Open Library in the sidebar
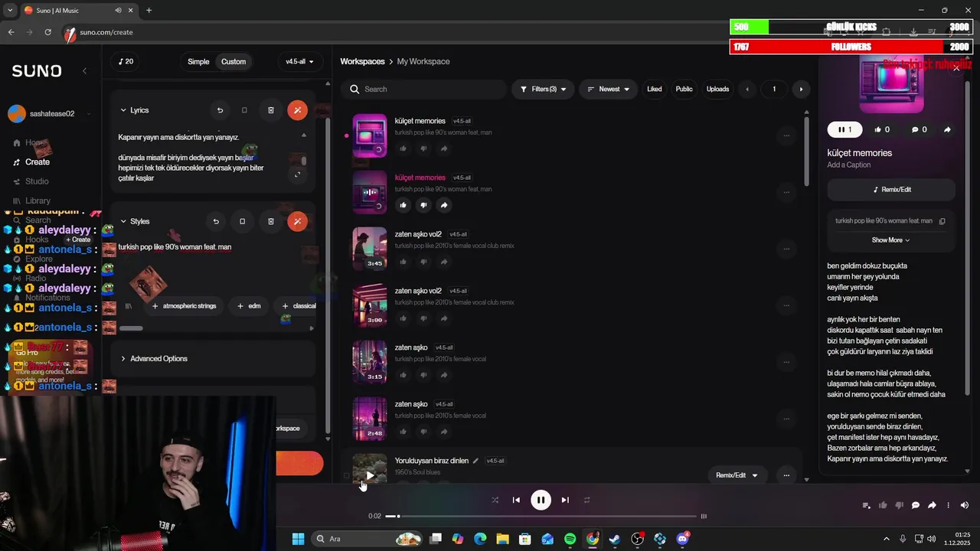Screen dimensions: 980x551 [37, 201]
